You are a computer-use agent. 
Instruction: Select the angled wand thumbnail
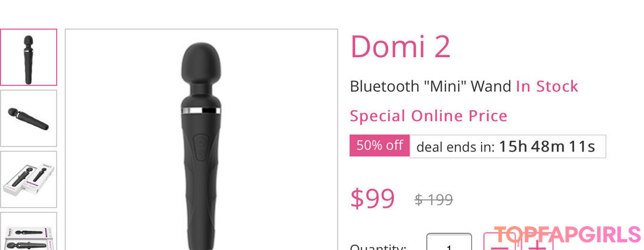[x=28, y=118]
